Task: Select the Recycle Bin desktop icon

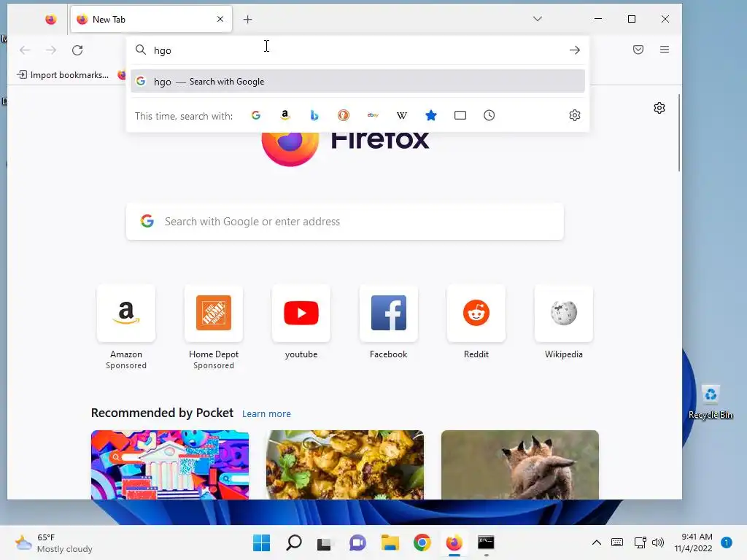Action: [711, 402]
